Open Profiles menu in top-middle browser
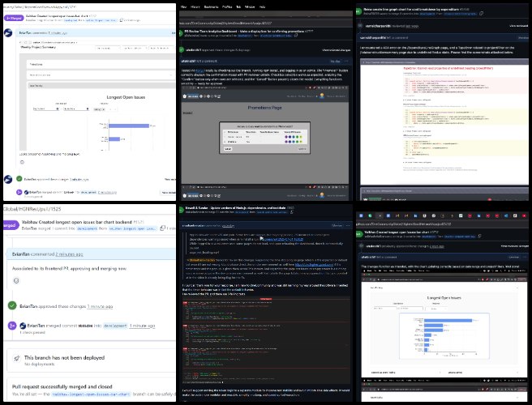 [x=227, y=6]
